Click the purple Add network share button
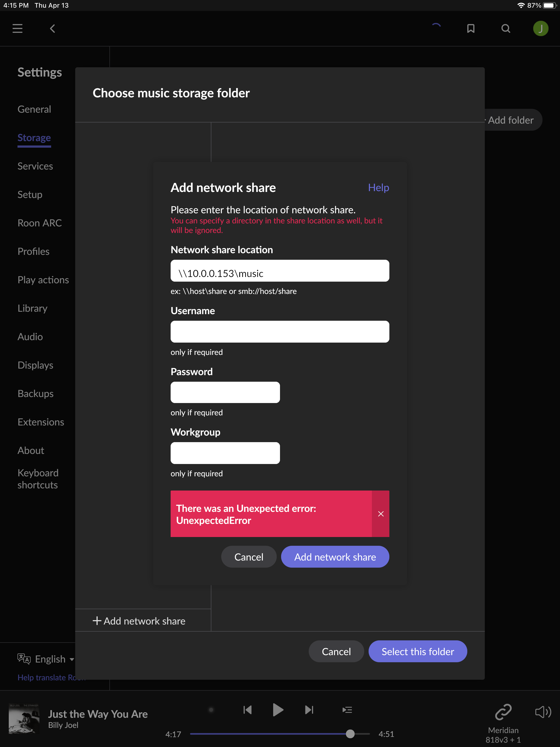Image resolution: width=560 pixels, height=747 pixels. [335, 556]
